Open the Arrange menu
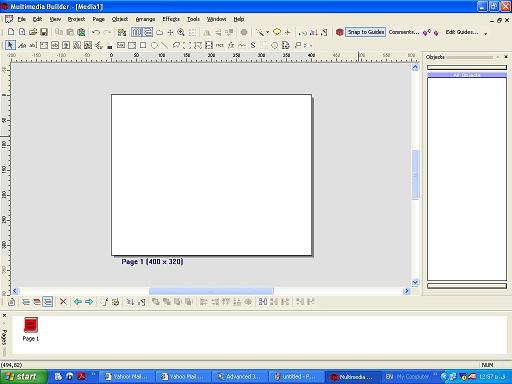The height and width of the screenshot is (384, 512). tap(145, 19)
